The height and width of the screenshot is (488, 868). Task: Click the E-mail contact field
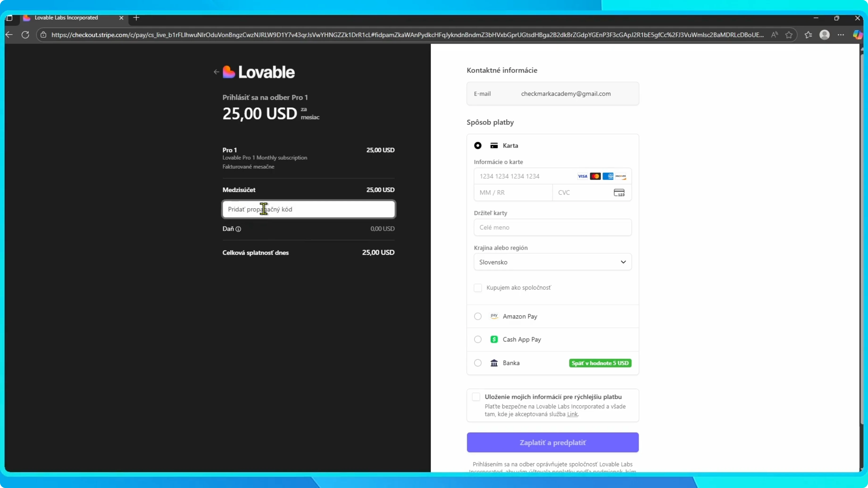(x=553, y=94)
